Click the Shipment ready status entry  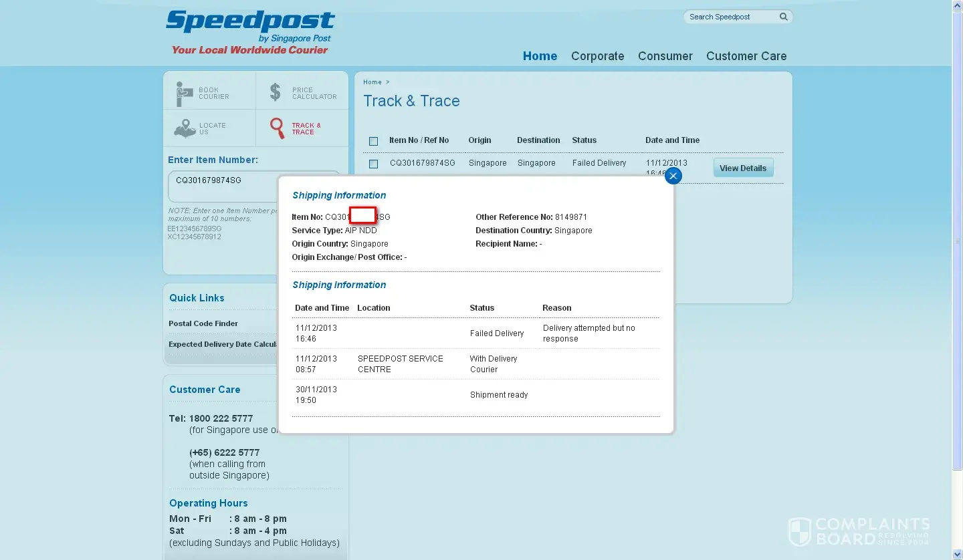(499, 395)
